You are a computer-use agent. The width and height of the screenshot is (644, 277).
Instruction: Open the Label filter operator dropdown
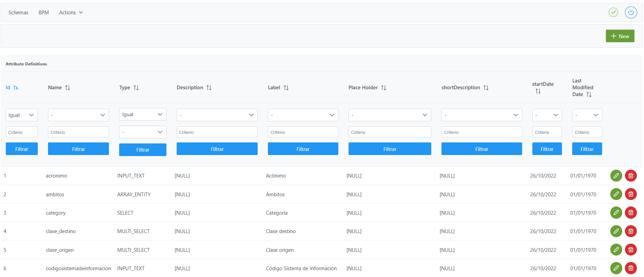[x=303, y=115]
